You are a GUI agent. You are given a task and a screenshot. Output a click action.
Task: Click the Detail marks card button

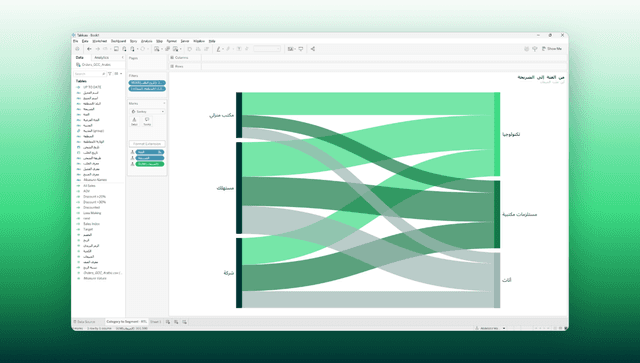tap(134, 121)
